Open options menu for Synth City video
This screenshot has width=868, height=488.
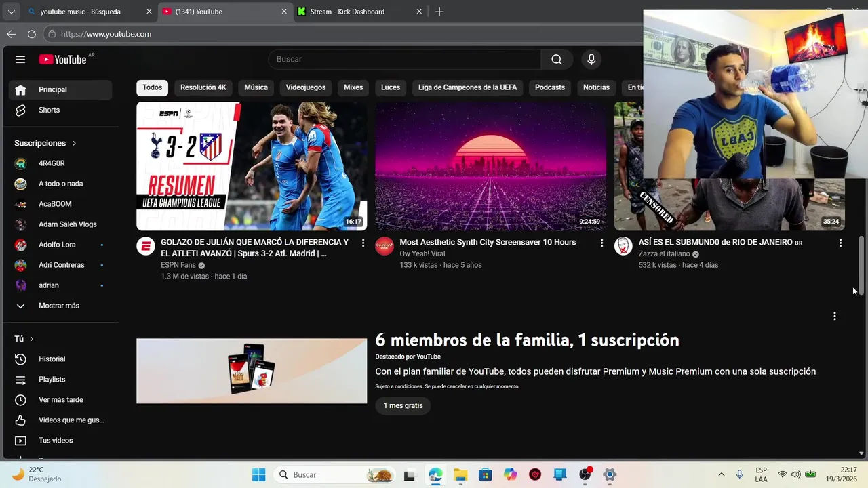coord(601,243)
